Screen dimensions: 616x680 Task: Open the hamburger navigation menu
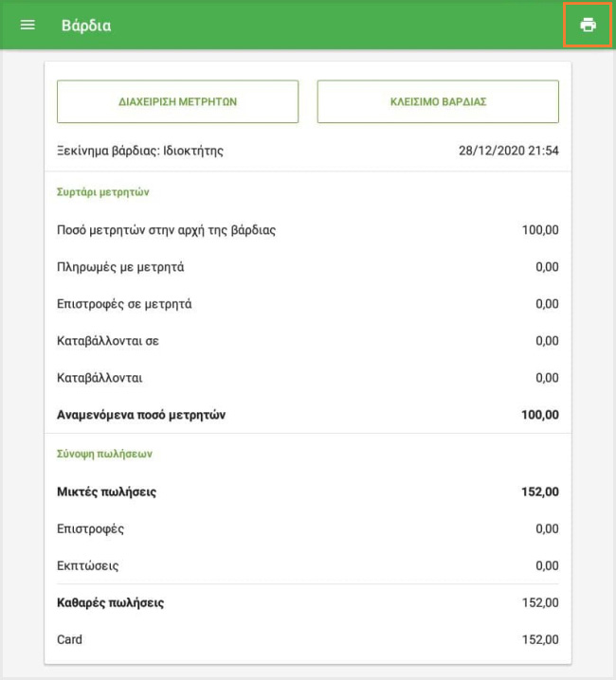(27, 25)
